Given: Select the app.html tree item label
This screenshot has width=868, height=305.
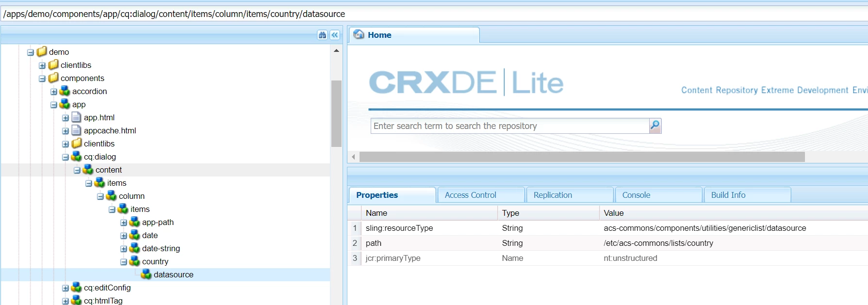Looking at the screenshot, I should tap(99, 117).
